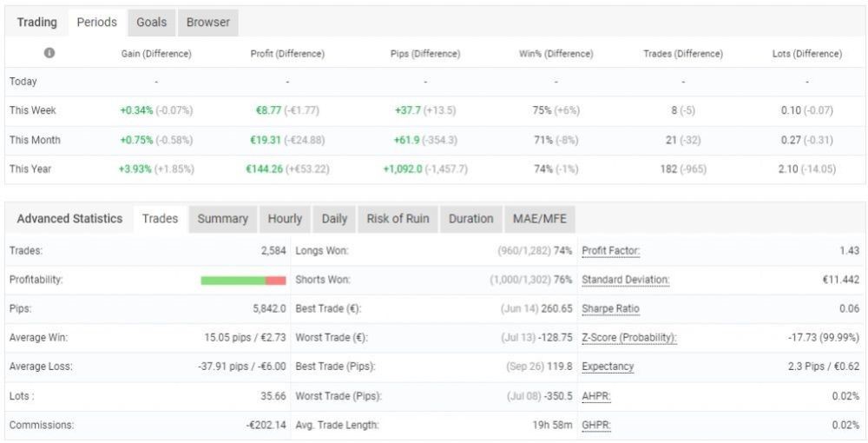The width and height of the screenshot is (868, 443).
Task: Click the Profit Factor term link
Action: click(610, 251)
